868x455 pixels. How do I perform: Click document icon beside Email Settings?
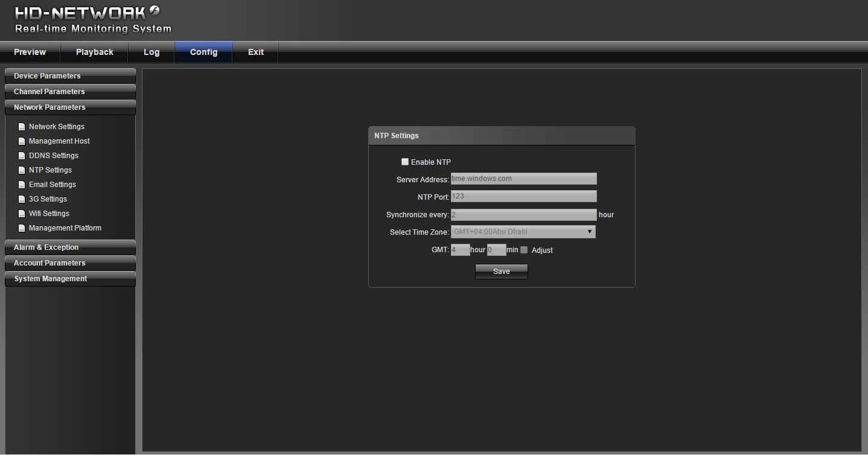pos(22,185)
